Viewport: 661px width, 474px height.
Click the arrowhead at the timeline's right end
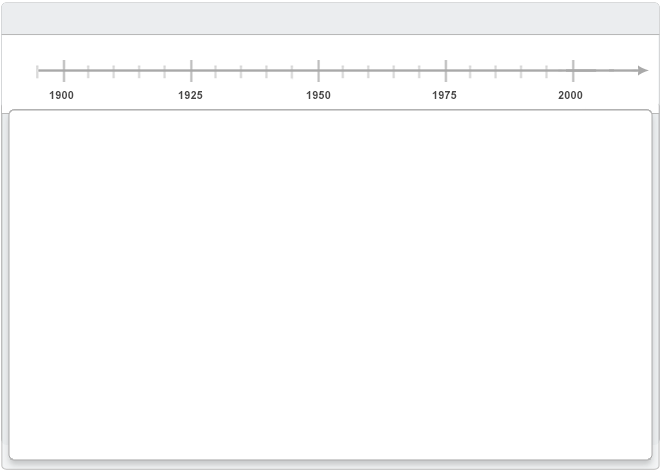tap(642, 71)
